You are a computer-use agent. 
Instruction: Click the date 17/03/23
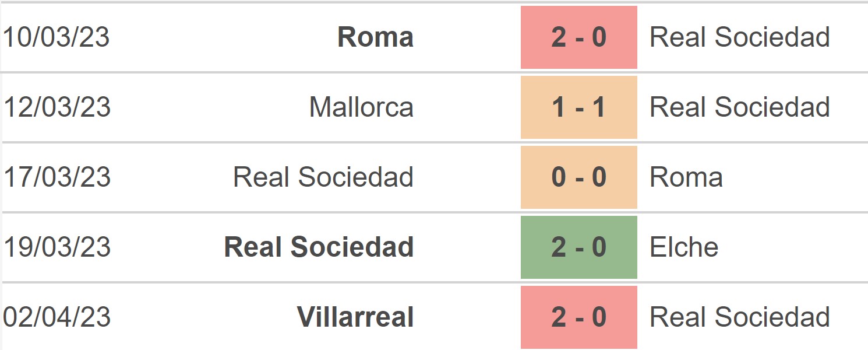tap(57, 177)
